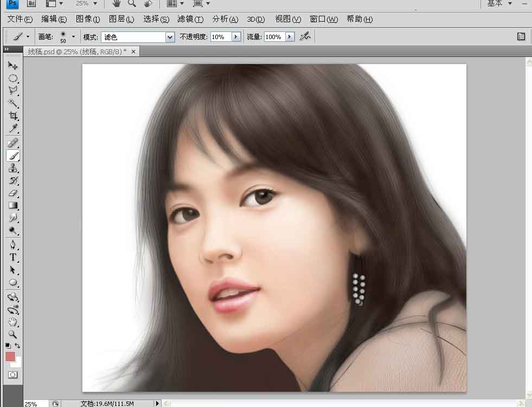
Task: Click the Rotate View tool in the application bar
Action: coord(148,3)
